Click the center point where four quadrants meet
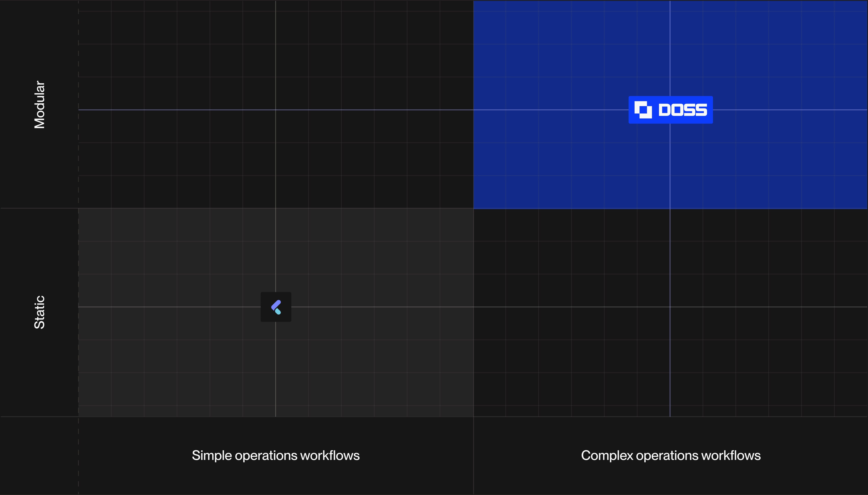Screen dimensions: 868x495 tap(473, 208)
